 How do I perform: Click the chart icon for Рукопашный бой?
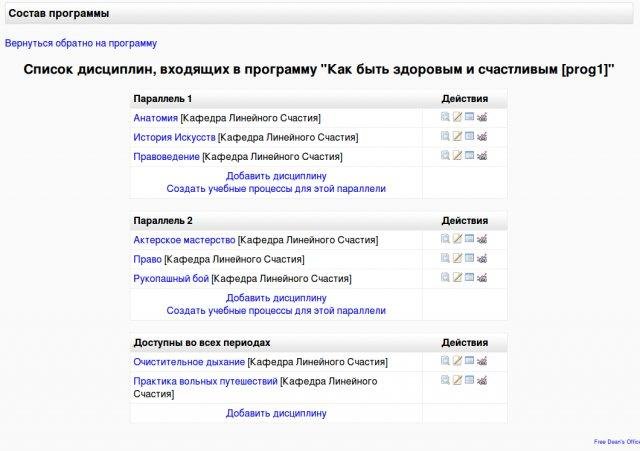click(x=482, y=278)
